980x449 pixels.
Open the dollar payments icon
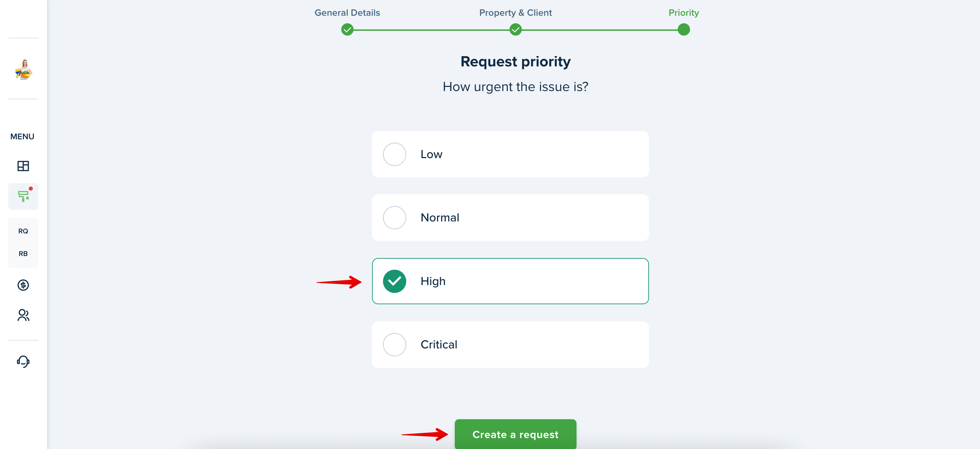[23, 285]
